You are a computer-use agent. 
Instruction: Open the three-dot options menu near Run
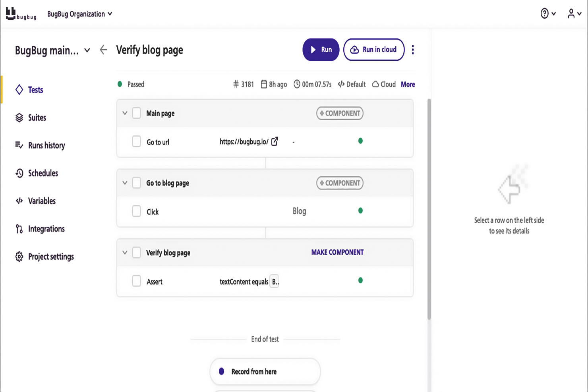(x=413, y=50)
